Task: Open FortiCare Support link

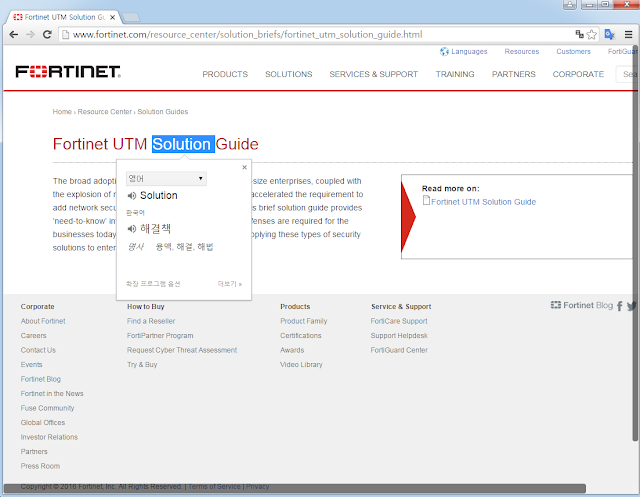Action: pos(399,321)
